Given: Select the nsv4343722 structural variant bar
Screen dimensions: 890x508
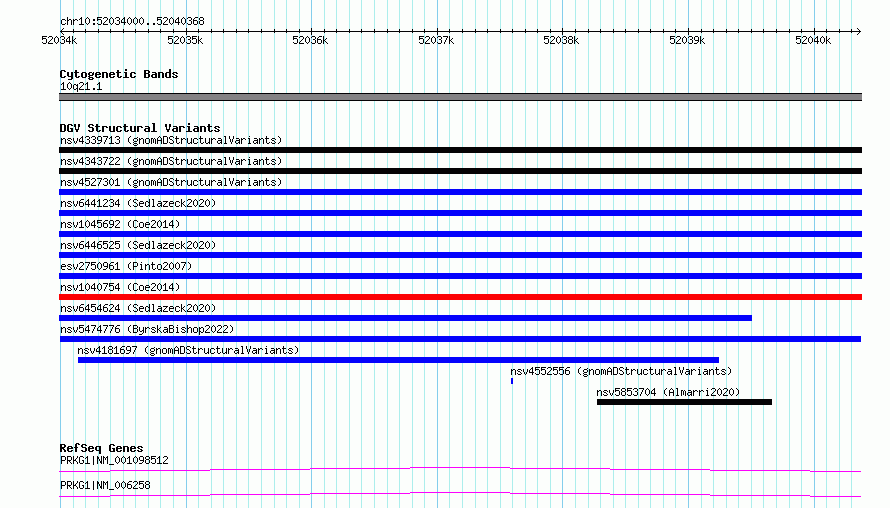Looking at the screenshot, I should [x=460, y=171].
